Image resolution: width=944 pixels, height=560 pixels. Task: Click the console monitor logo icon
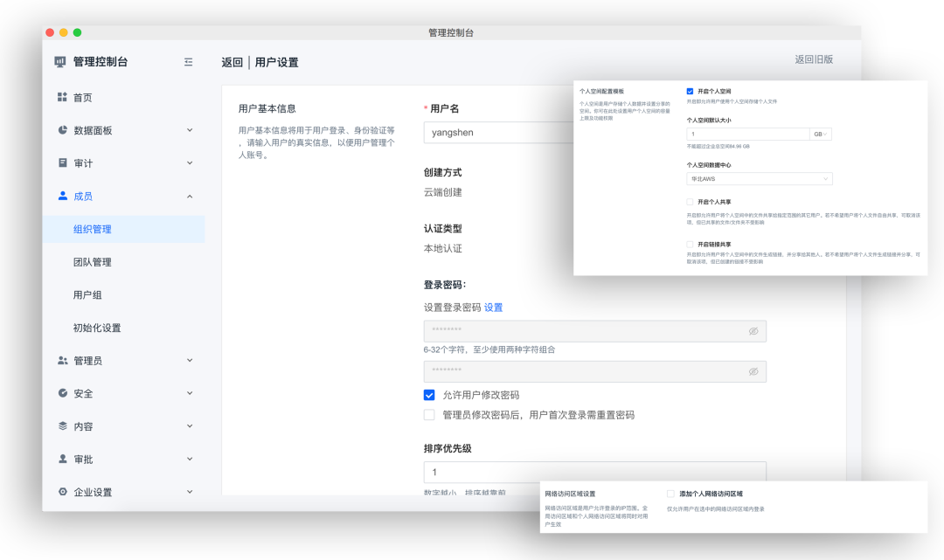pyautogui.click(x=59, y=62)
